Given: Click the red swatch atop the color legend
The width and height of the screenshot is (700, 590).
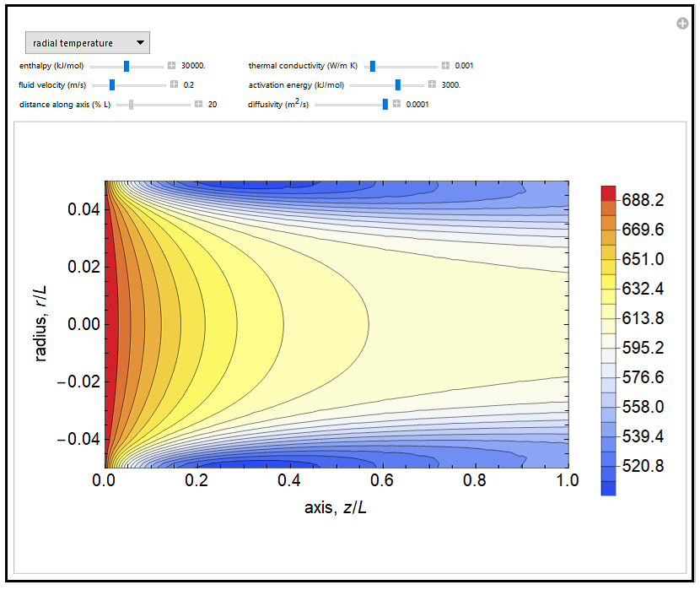Looking at the screenshot, I should [608, 192].
